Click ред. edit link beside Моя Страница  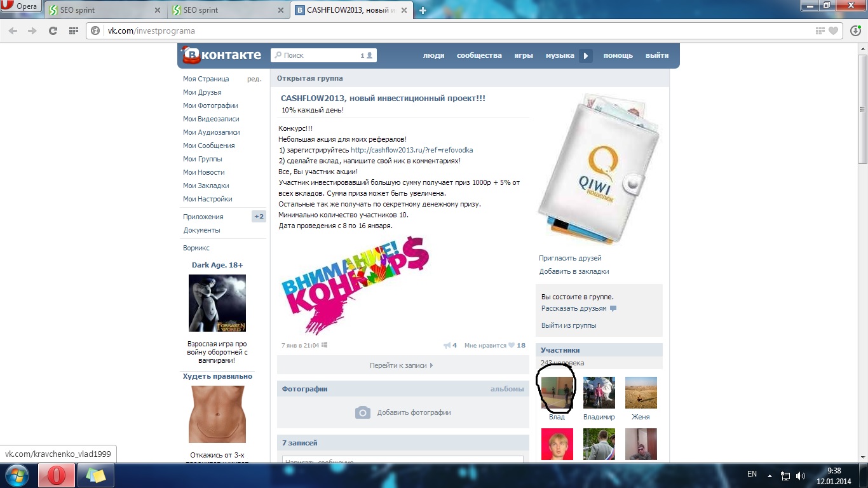[254, 79]
